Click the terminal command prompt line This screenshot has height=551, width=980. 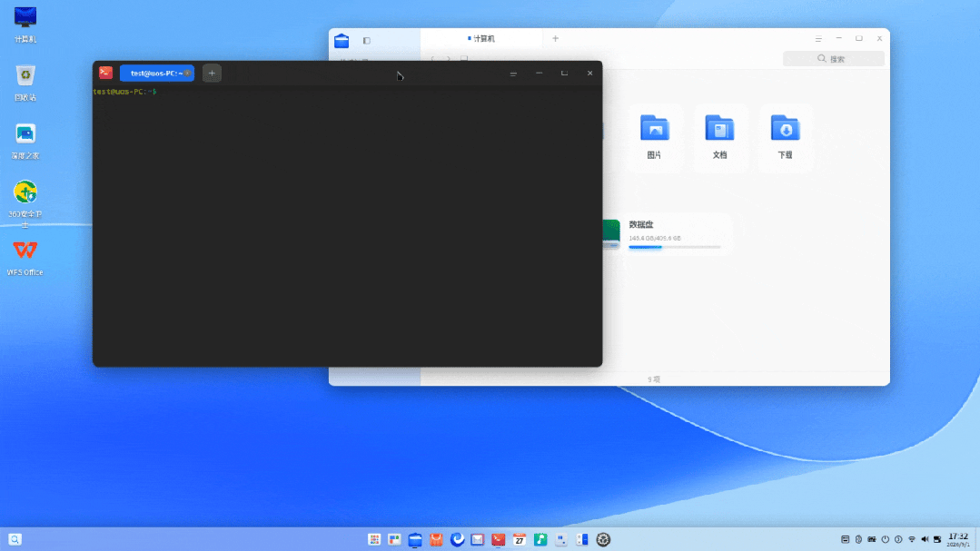(125, 92)
